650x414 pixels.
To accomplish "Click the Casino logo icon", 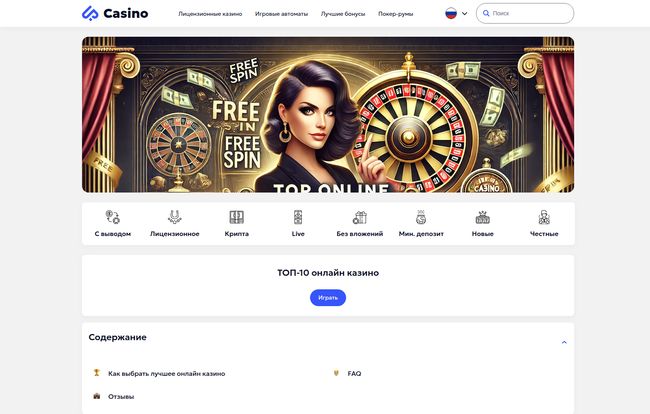I will 90,13.
